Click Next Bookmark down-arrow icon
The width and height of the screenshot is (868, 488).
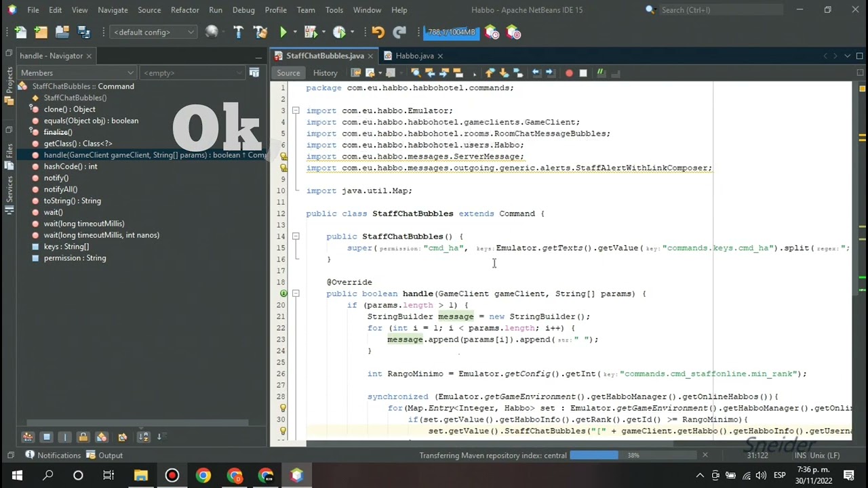click(x=504, y=73)
